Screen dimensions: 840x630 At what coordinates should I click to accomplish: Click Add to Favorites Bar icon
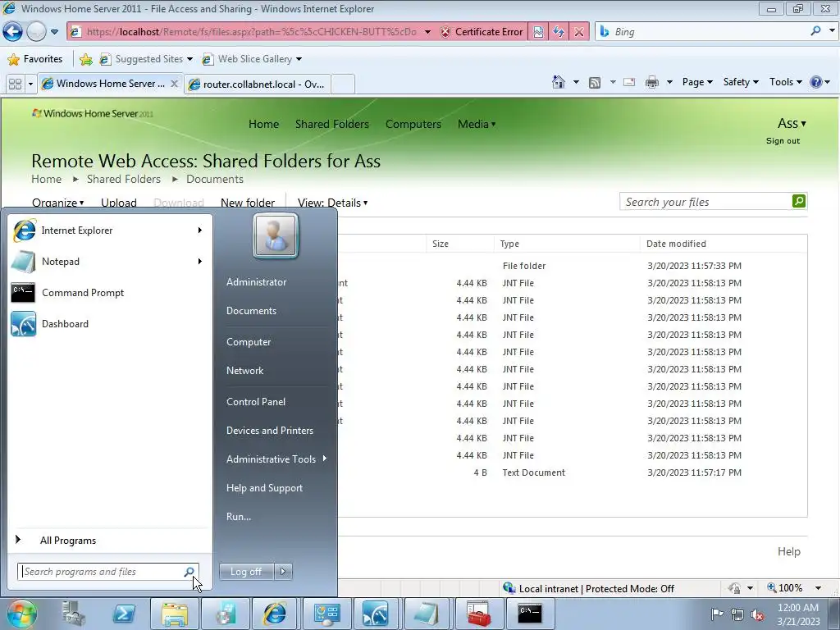(x=85, y=59)
